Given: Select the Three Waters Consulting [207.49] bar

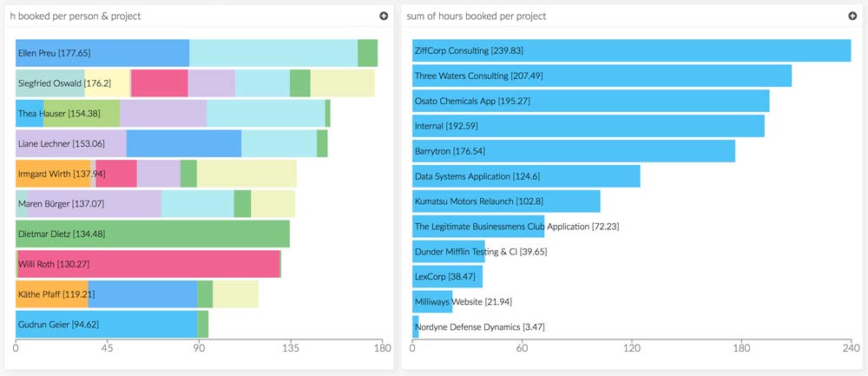Looking at the screenshot, I should coord(602,76).
